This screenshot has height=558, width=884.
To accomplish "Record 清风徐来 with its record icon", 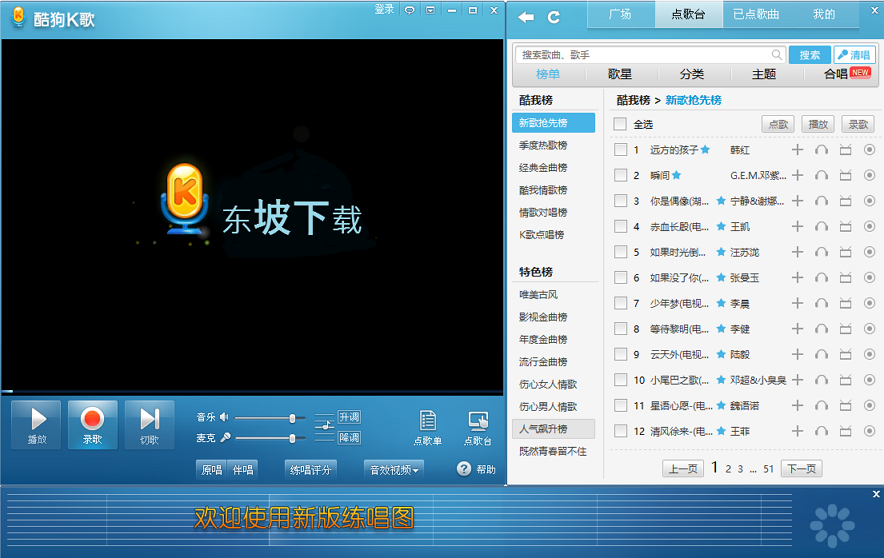I will [869, 431].
